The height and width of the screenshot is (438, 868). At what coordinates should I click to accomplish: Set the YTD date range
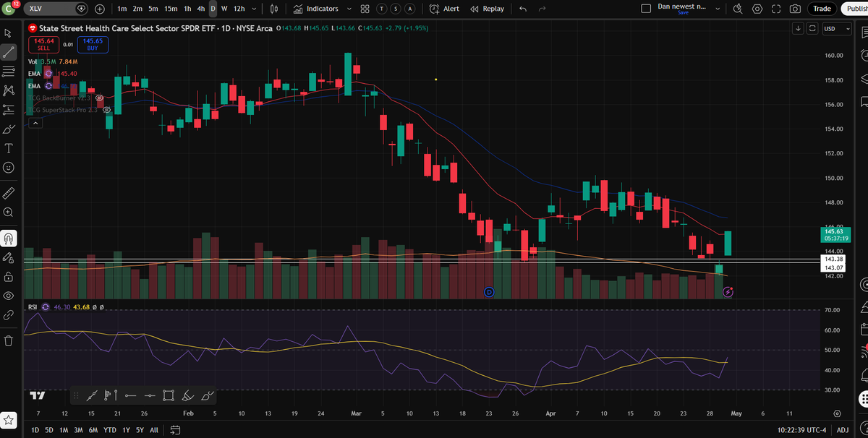coord(109,429)
